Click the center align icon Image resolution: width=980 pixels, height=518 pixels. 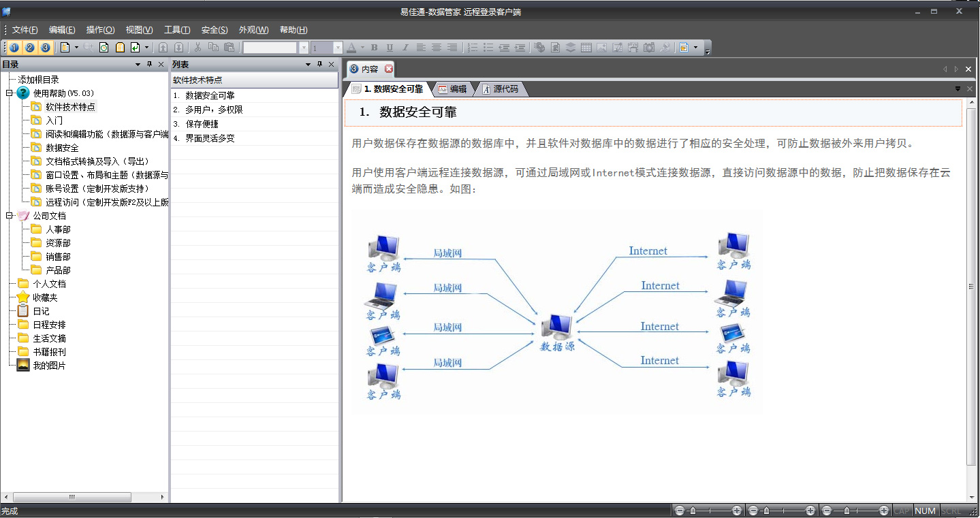pyautogui.click(x=436, y=48)
